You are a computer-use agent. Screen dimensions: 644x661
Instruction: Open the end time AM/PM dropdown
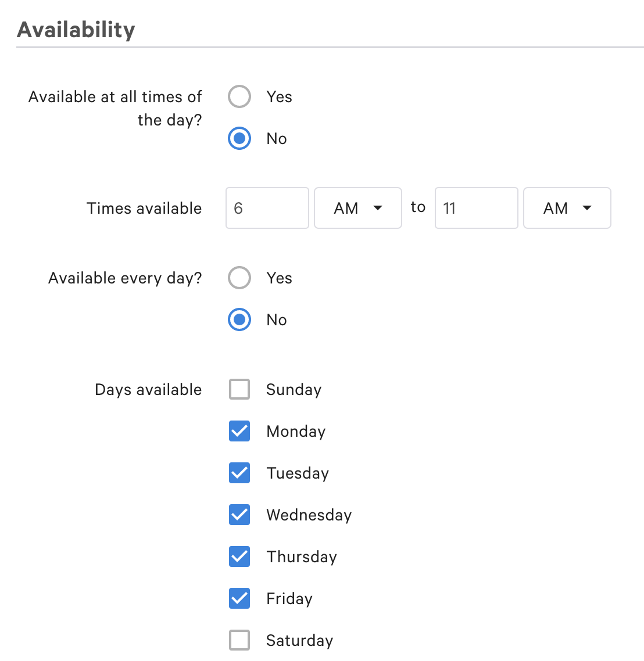pyautogui.click(x=567, y=208)
